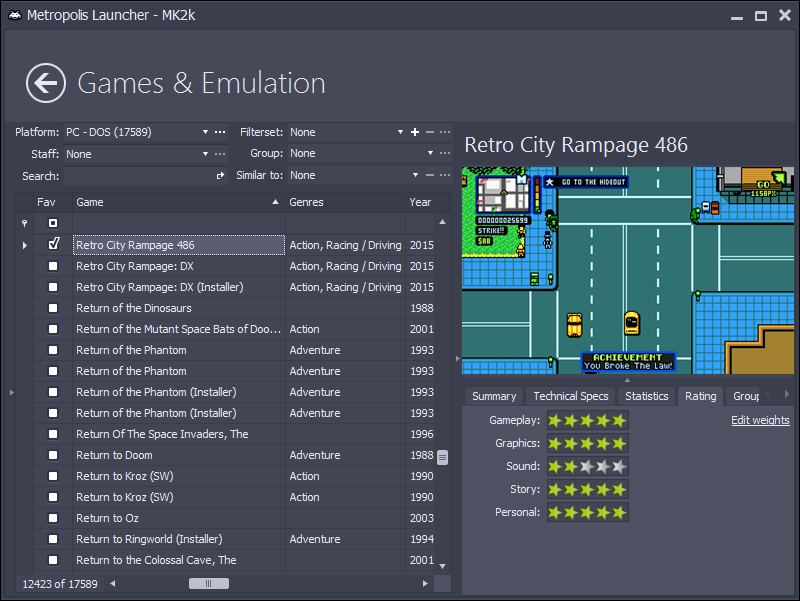This screenshot has height=601, width=800.
Task: Open the Platform dropdown
Action: tap(205, 132)
